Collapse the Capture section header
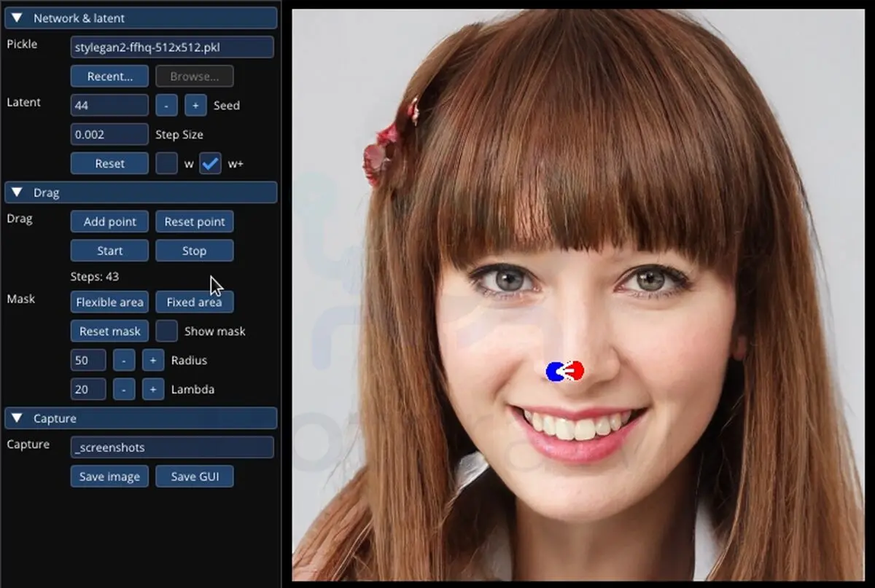The image size is (875, 588). (141, 418)
